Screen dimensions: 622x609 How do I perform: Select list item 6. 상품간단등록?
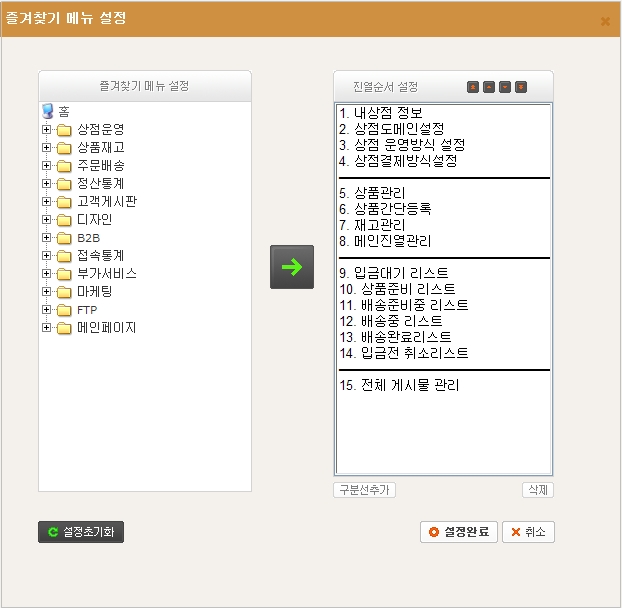443,209
